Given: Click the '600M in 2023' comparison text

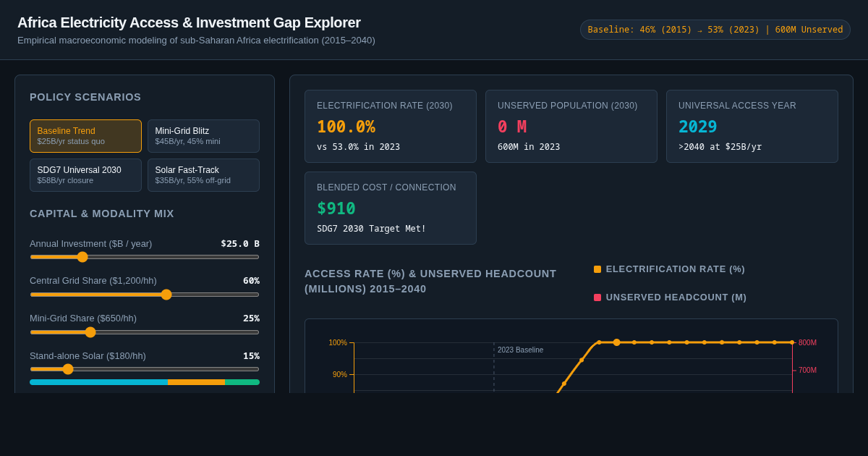Looking at the screenshot, I should [x=529, y=147].
